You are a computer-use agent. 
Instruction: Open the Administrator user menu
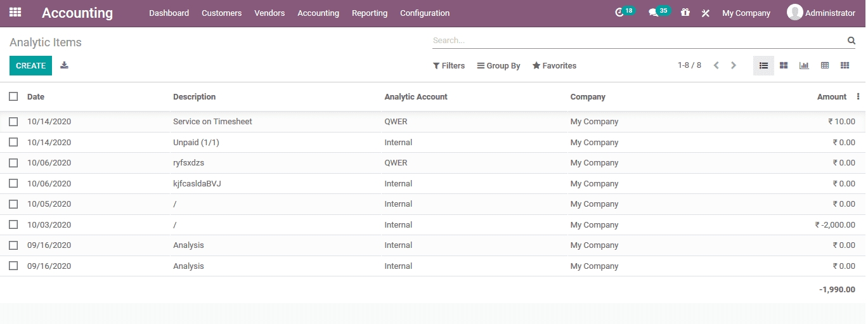(821, 13)
